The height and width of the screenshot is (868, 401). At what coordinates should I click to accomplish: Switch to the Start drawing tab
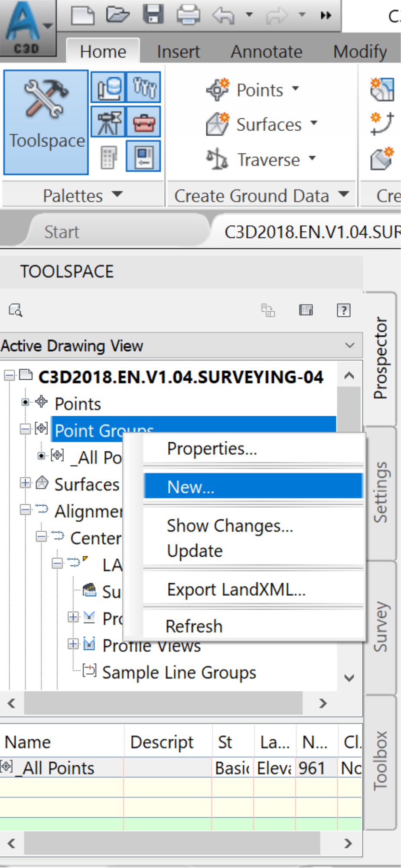click(62, 232)
